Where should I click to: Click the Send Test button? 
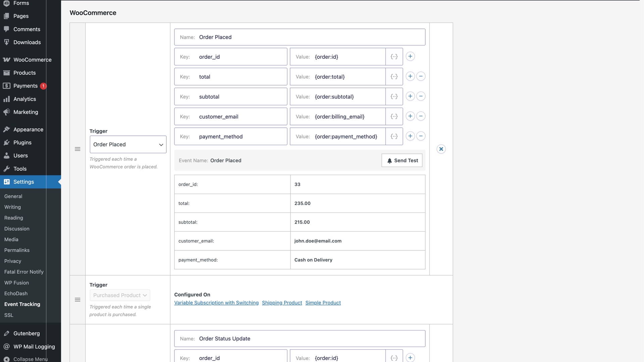click(x=402, y=161)
